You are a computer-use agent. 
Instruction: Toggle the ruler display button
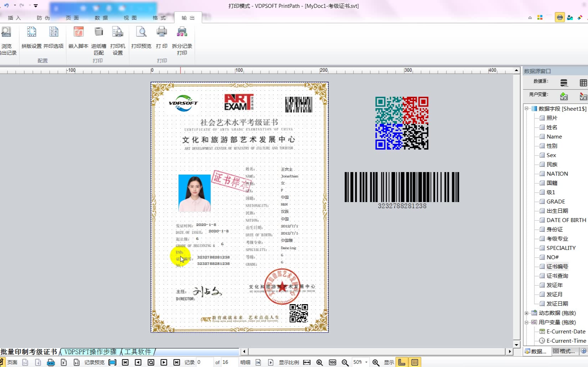pyautogui.click(x=402, y=362)
